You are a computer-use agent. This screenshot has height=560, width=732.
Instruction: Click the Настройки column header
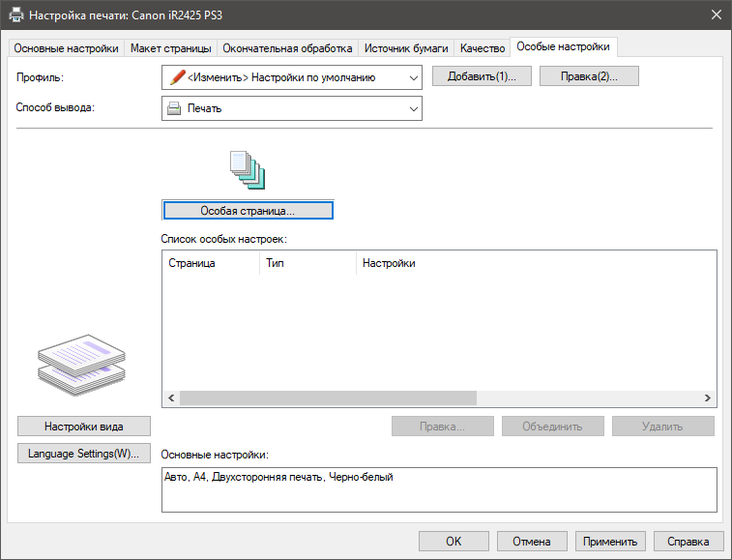point(536,263)
